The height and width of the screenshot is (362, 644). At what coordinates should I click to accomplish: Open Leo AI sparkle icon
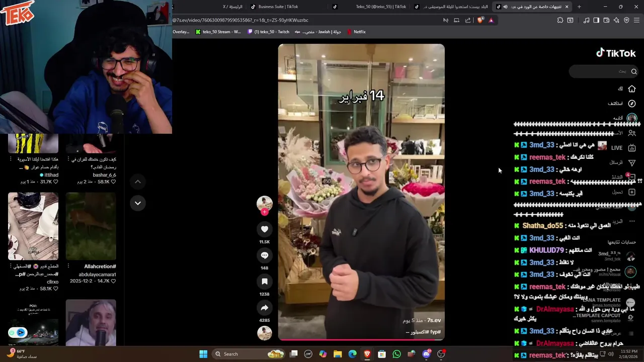click(616, 20)
